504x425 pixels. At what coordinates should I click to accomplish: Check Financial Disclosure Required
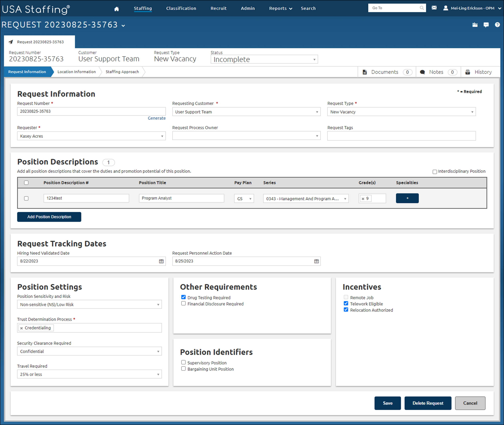tap(183, 303)
